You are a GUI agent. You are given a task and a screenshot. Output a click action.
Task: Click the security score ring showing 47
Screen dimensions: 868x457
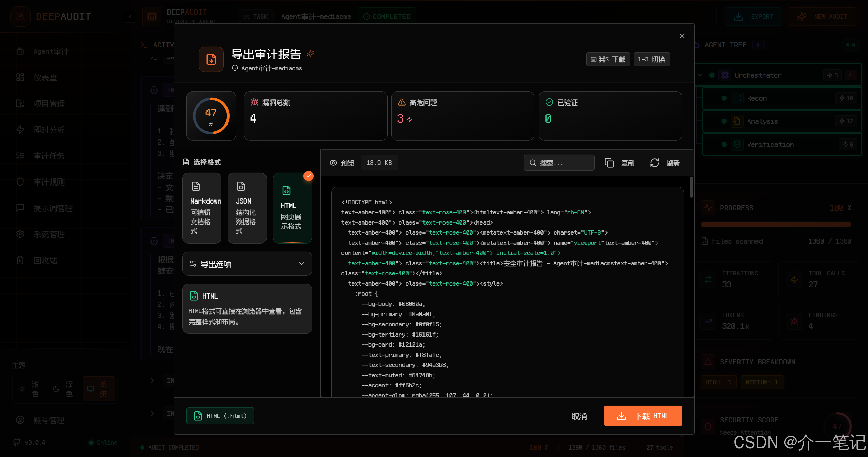coord(211,116)
